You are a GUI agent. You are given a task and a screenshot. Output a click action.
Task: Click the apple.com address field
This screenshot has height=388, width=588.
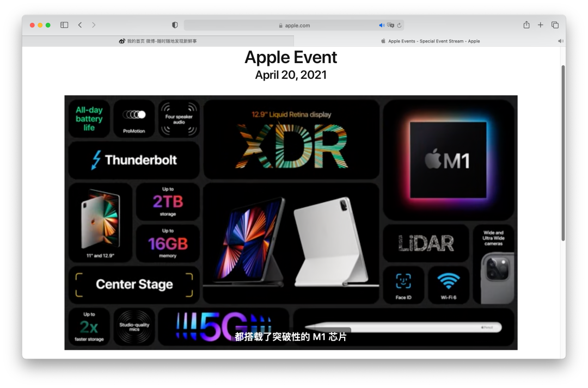click(293, 25)
